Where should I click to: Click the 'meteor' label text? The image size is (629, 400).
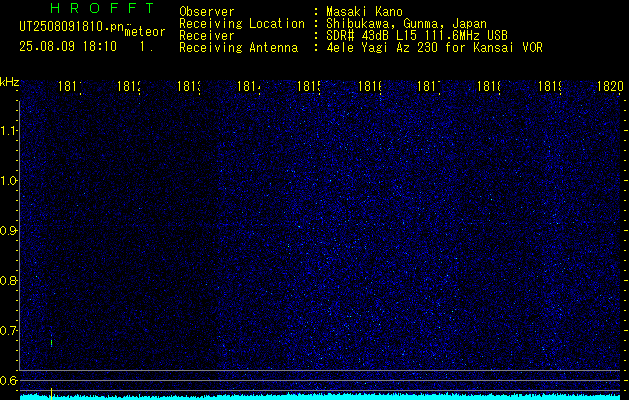point(145,32)
